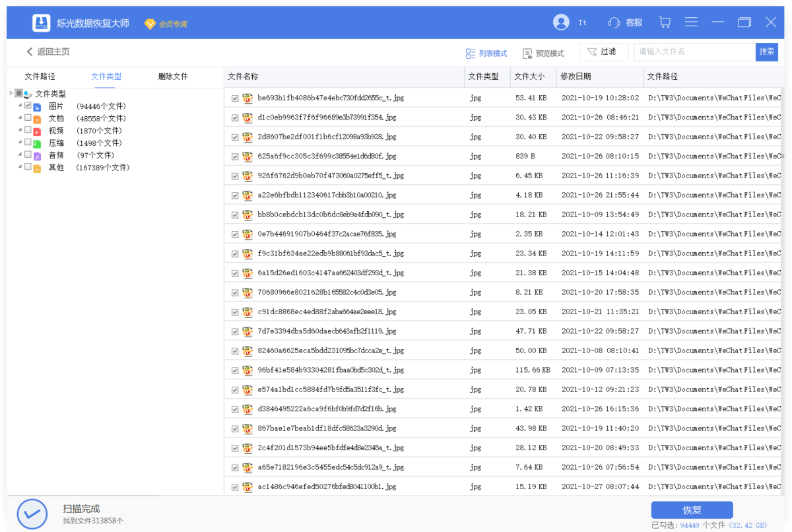The height and width of the screenshot is (532, 792).
Task: Open the shopping cart icon
Action: [x=665, y=22]
